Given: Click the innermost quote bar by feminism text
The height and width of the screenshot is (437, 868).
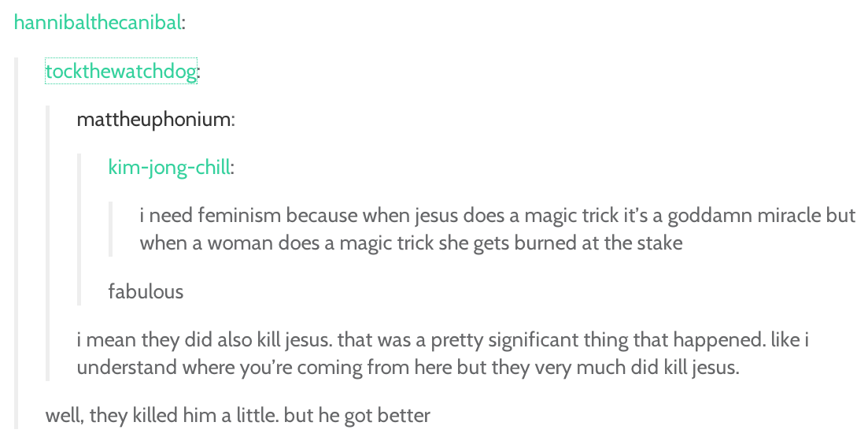Looking at the screenshot, I should 111,229.
